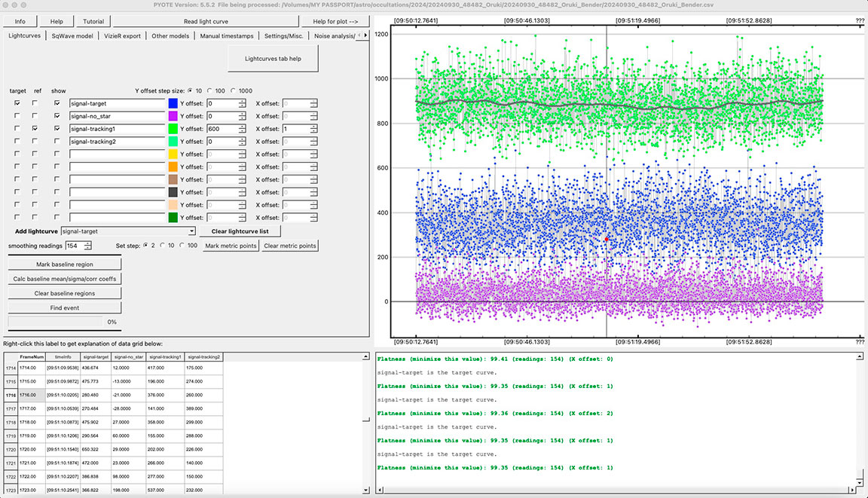Open the Help button
Image resolution: width=868 pixels, height=498 pixels.
coord(57,22)
